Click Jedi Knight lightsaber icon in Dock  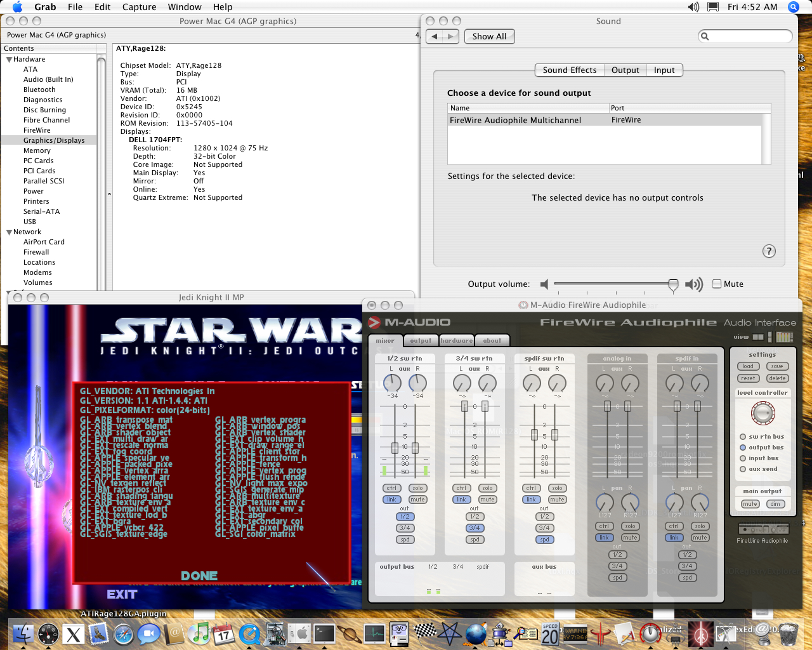point(701,633)
